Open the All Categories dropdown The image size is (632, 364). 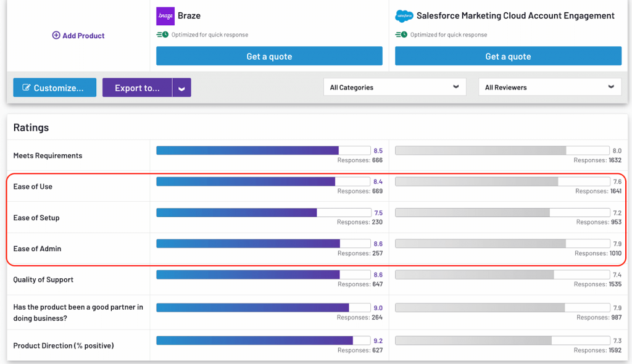point(394,87)
